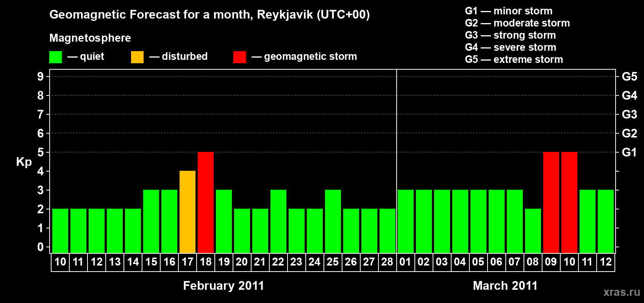Click the 'February 2011' month label

(x=224, y=286)
